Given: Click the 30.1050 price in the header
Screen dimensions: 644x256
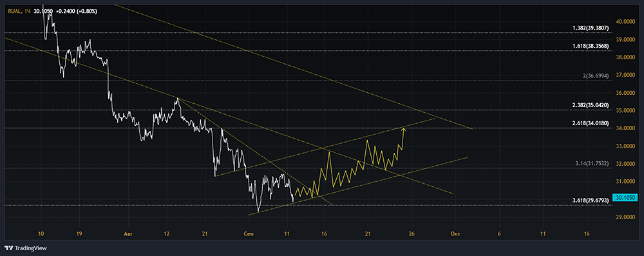Looking at the screenshot, I should (x=44, y=12).
